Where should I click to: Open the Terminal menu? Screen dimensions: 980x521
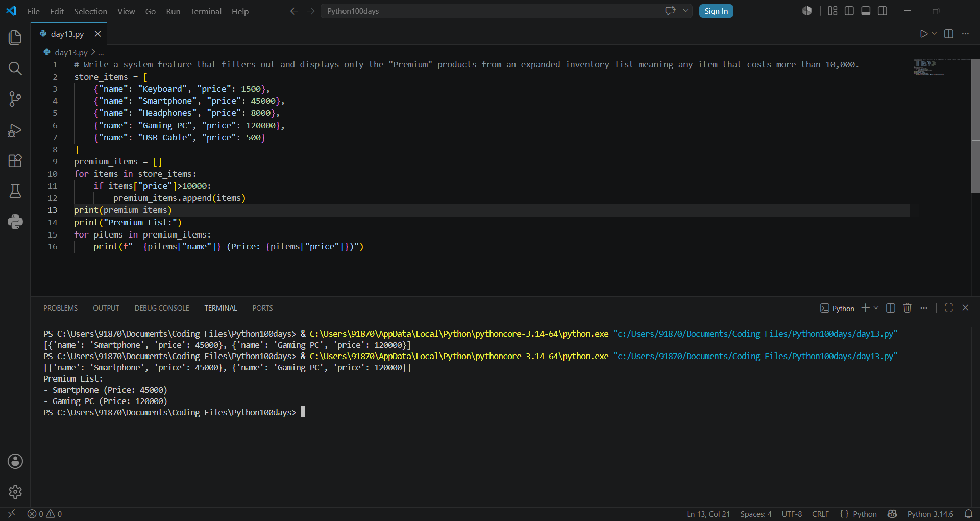point(206,11)
